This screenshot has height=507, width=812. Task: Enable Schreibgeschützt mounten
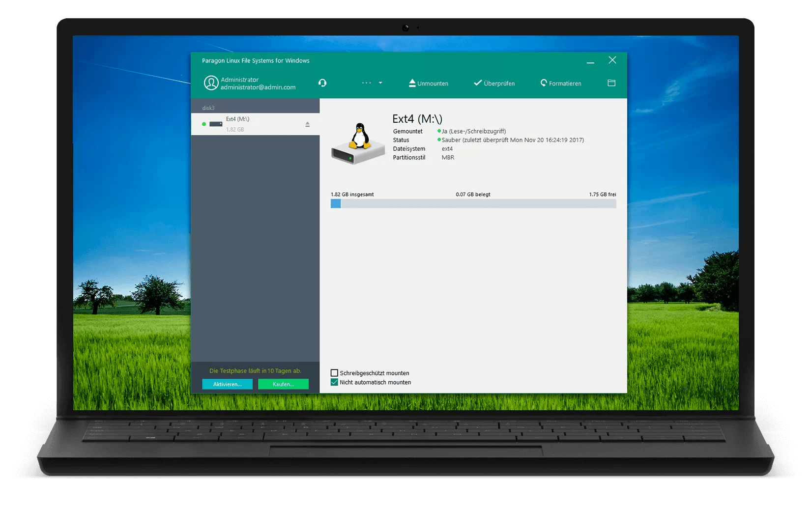[x=335, y=373]
